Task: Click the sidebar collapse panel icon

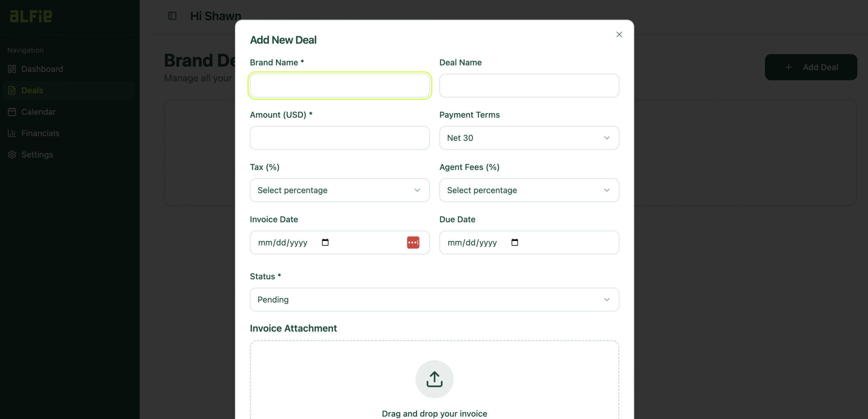Action: [172, 16]
